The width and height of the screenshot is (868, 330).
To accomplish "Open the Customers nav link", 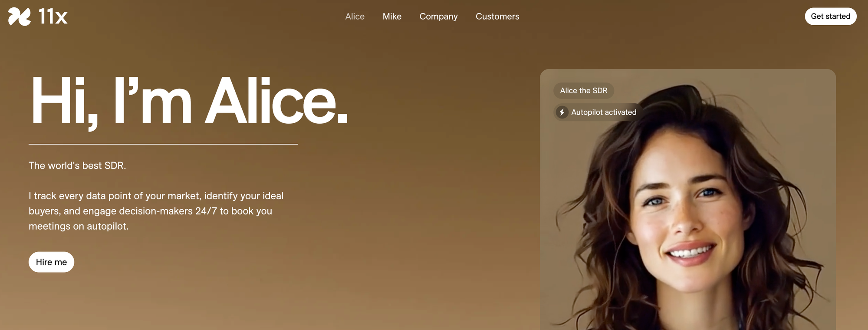I will (497, 16).
